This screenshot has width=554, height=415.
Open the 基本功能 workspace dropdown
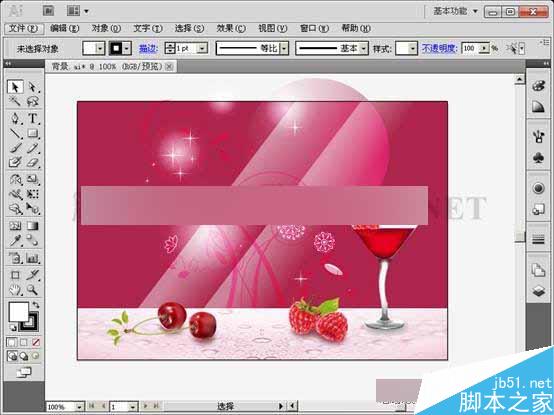pyautogui.click(x=455, y=11)
